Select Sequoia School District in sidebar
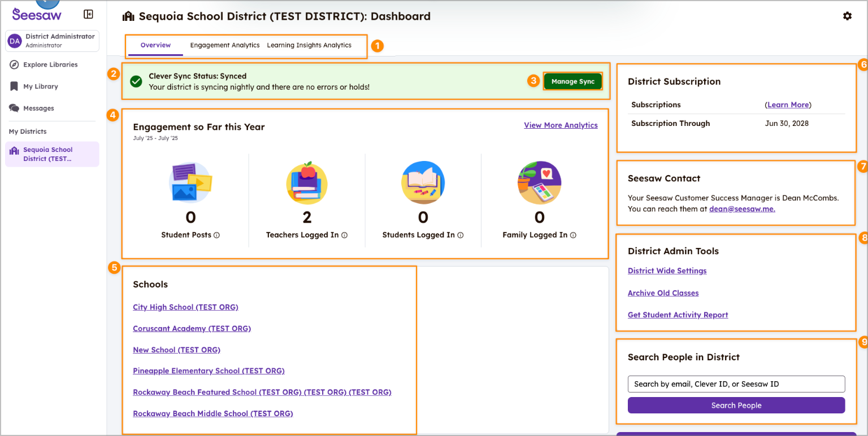 coord(52,154)
